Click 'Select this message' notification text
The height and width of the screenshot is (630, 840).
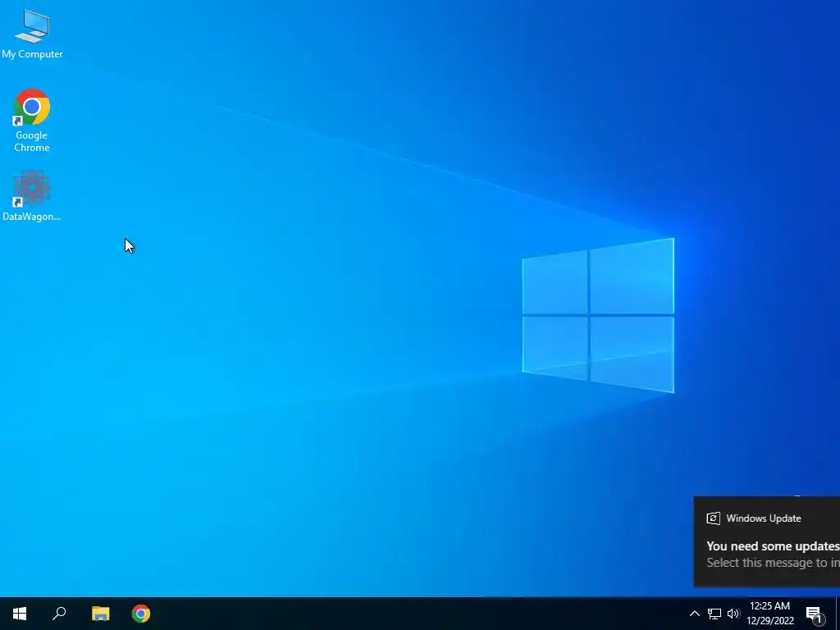[773, 563]
